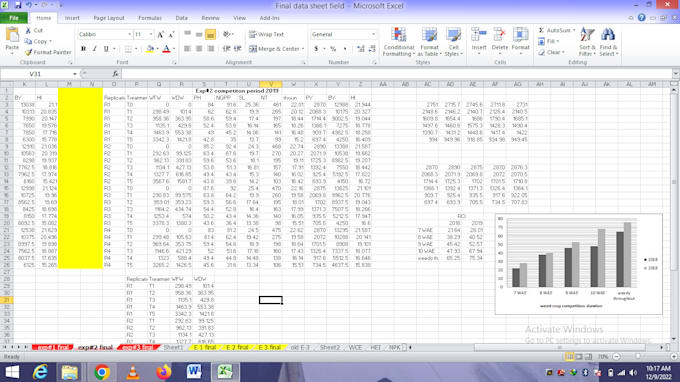Screen dimensions: 680x382
Task: Apply Font Color red A icon
Action: point(166,49)
